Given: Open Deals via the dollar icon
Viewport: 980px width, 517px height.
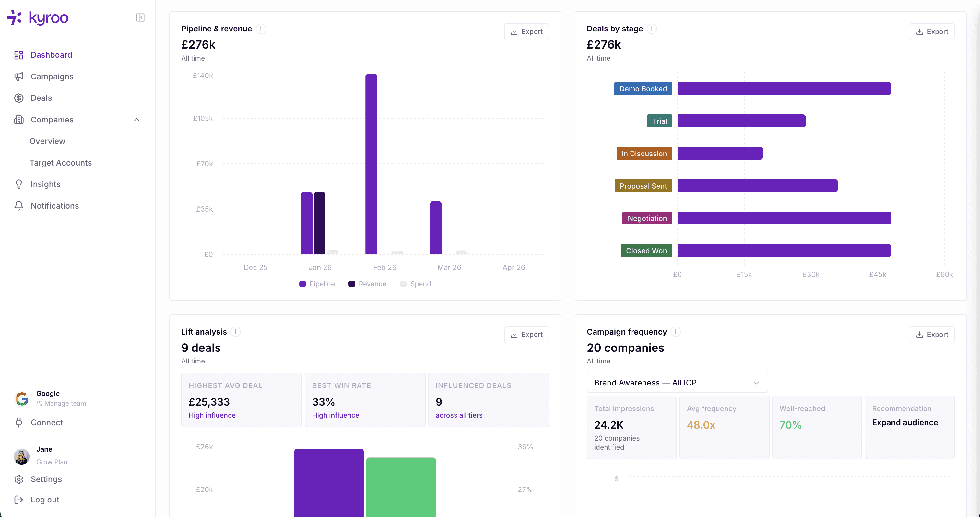Looking at the screenshot, I should [19, 98].
